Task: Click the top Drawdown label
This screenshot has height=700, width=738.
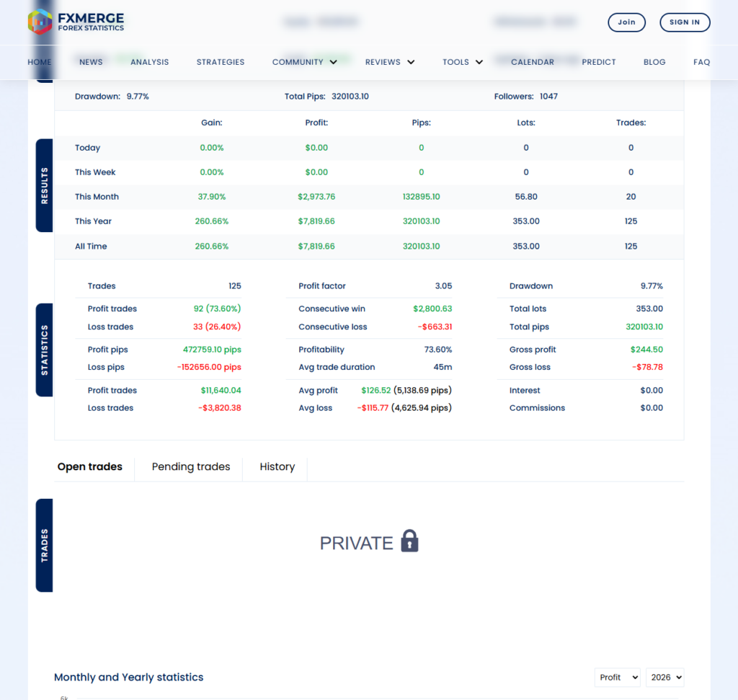Action: tap(97, 97)
